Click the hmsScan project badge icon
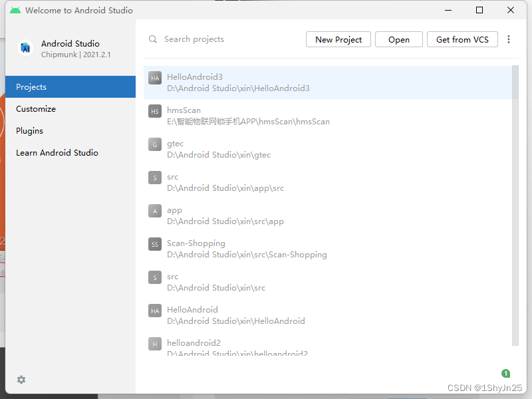The image size is (532, 399). pyautogui.click(x=155, y=111)
